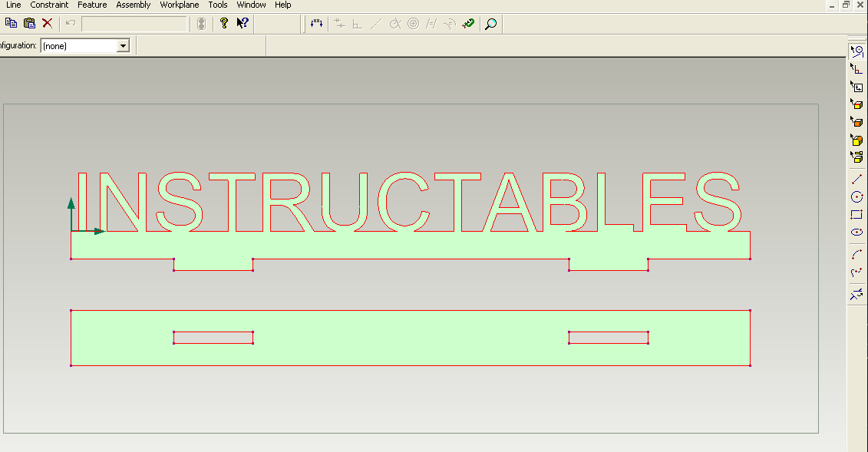Open the Constraint menu
This screenshot has width=868, height=452.
49,5
